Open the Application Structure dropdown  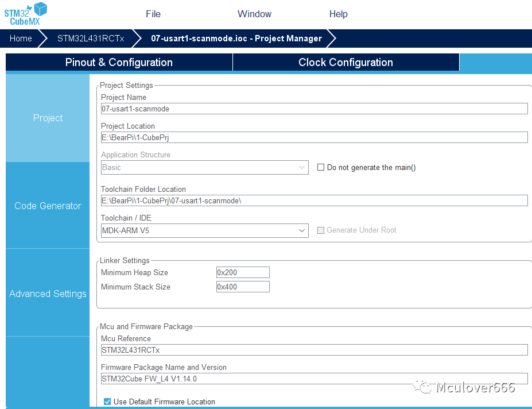tap(204, 168)
